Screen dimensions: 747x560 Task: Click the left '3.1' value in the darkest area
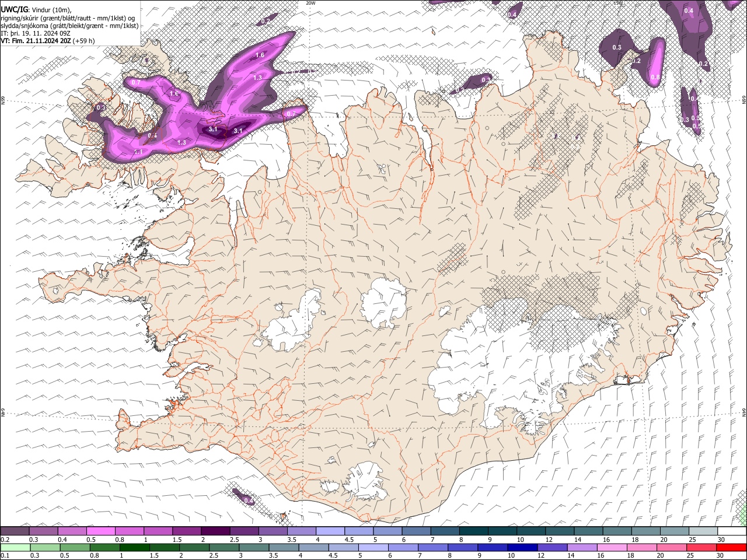[x=213, y=129]
